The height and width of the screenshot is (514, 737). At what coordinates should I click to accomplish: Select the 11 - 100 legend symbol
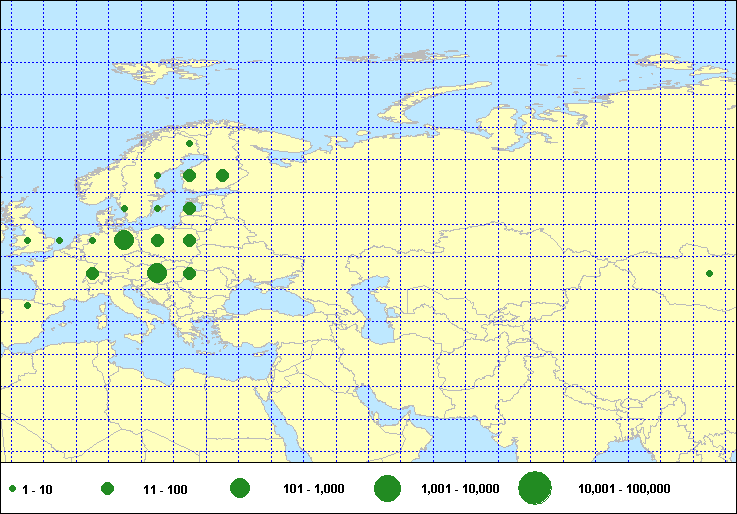[107, 488]
